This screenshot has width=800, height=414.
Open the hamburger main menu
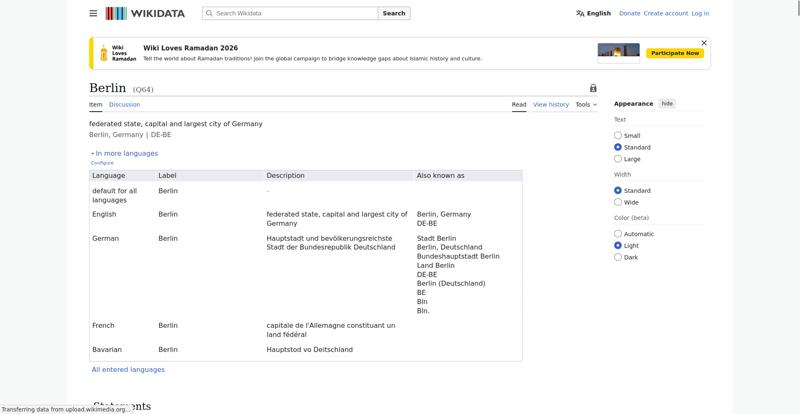(x=93, y=14)
